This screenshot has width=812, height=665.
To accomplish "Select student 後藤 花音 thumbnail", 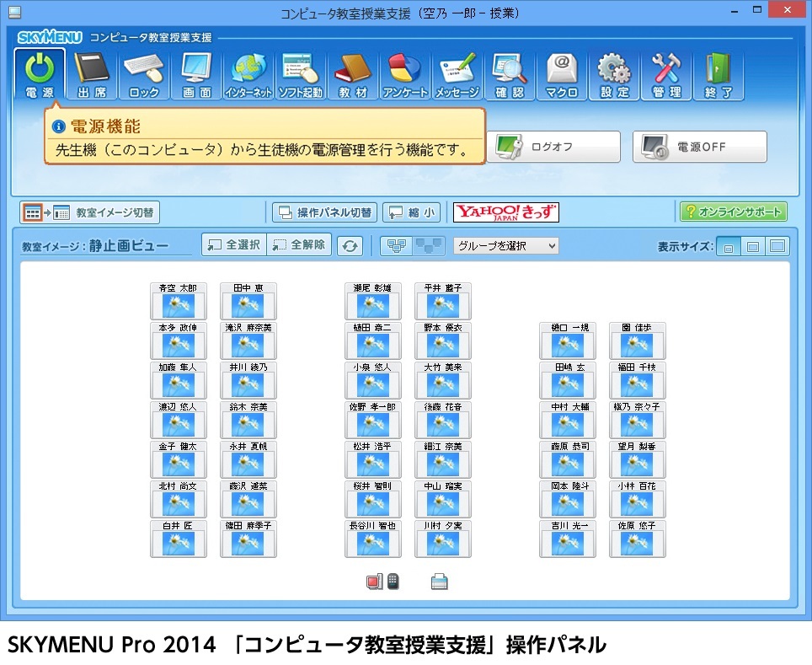I will (x=443, y=420).
